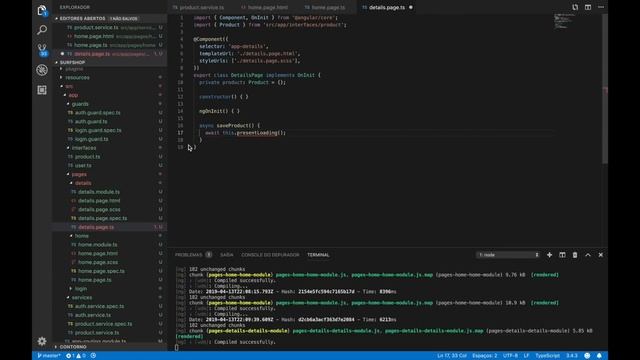Open the Source Control view

pyautogui.click(x=42, y=50)
